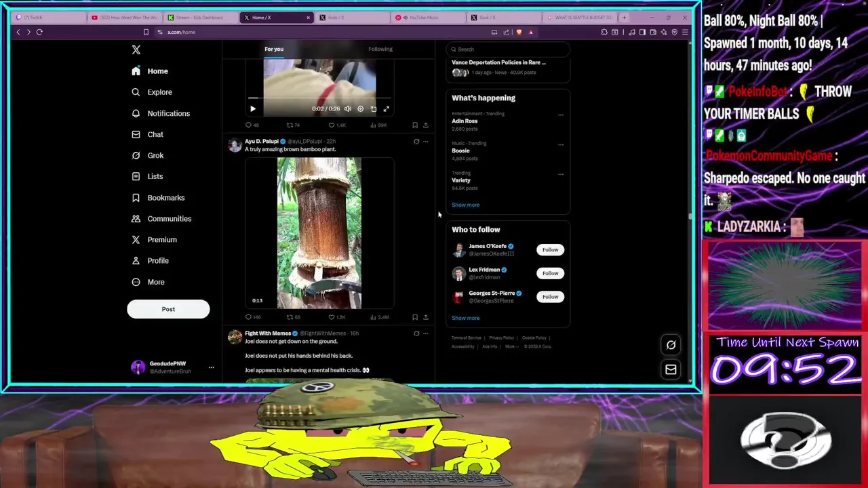Screen dimensions: 868x488
Task: Toggle picture-in-picture on top video
Action: tap(374, 108)
